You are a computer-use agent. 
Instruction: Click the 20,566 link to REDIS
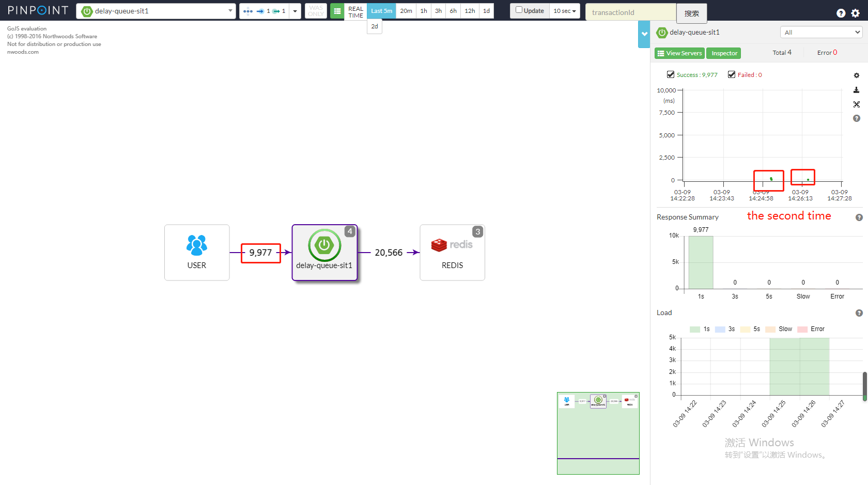point(389,253)
